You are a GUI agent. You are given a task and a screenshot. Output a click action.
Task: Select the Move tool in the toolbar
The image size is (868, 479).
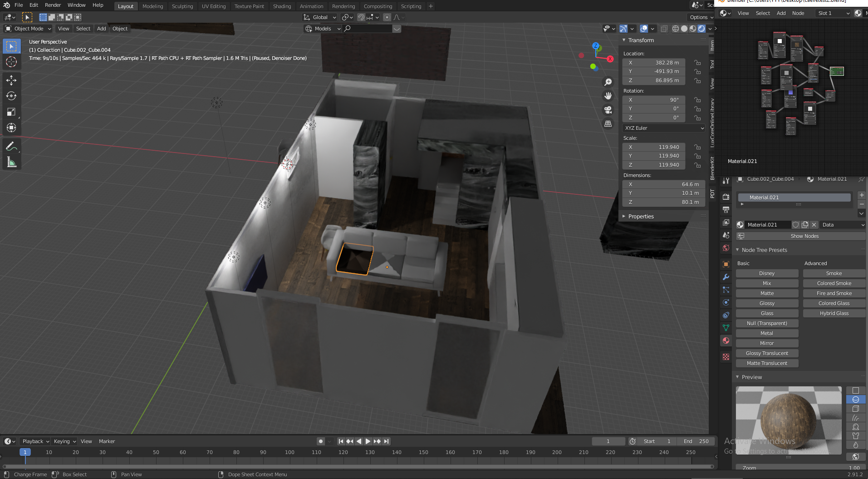[11, 80]
